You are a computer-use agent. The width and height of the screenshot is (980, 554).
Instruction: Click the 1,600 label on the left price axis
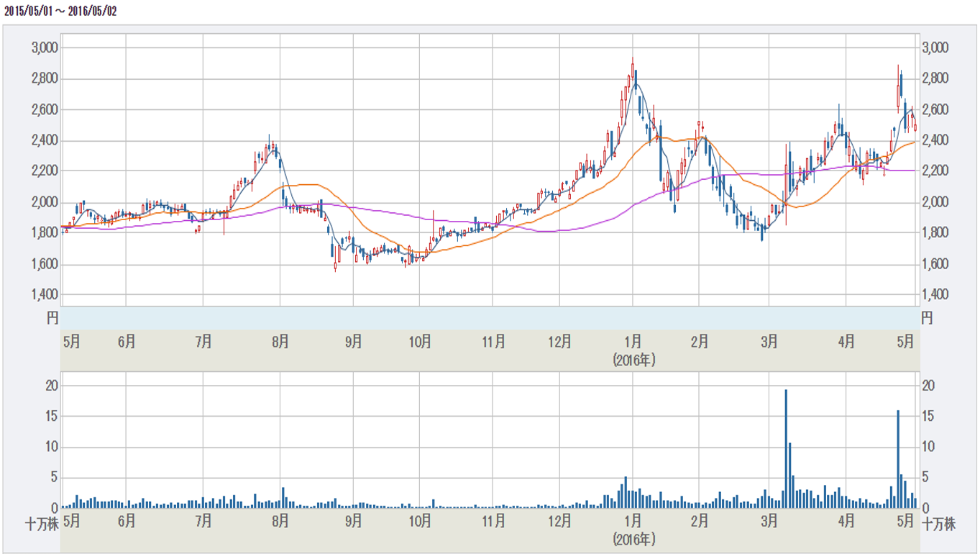tap(45, 264)
